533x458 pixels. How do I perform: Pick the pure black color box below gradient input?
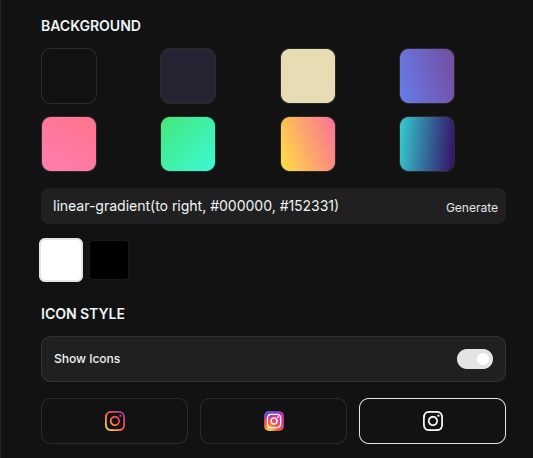pyautogui.click(x=109, y=260)
